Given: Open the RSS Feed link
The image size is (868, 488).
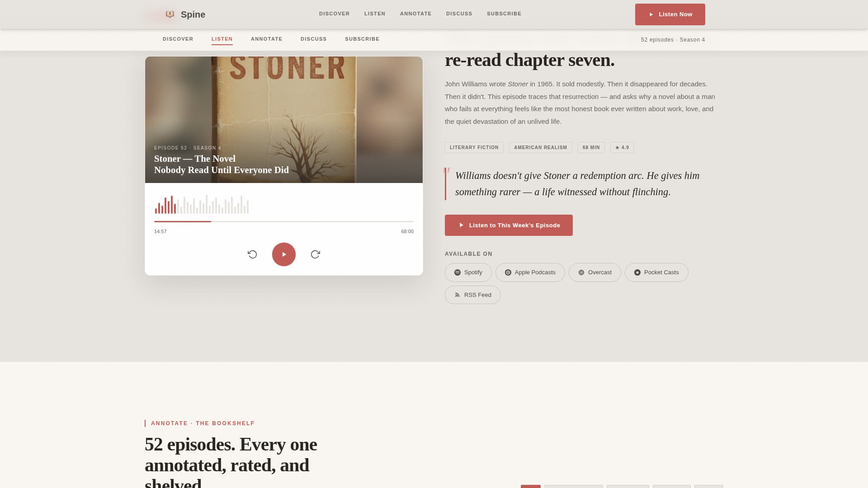Looking at the screenshot, I should (473, 295).
